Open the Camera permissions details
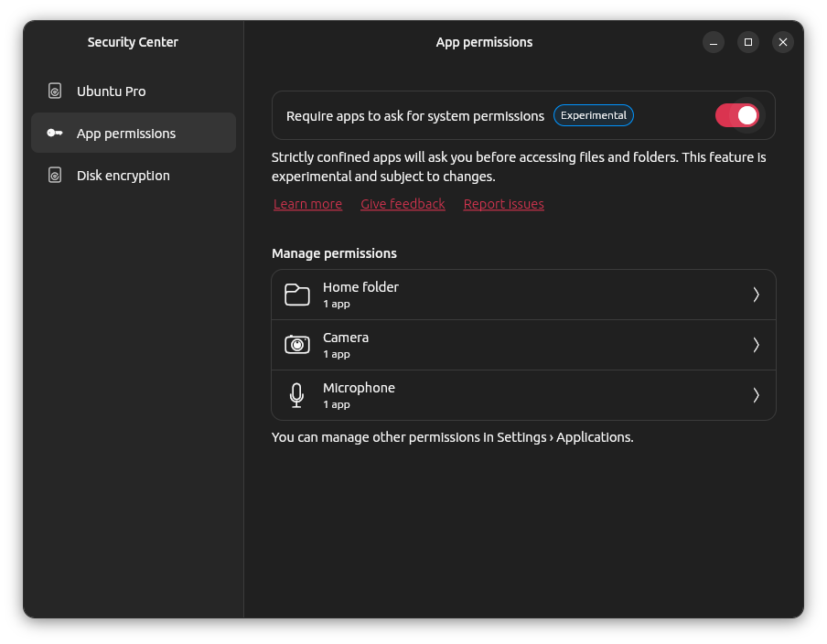Screen dimensions: 827x644 523,344
